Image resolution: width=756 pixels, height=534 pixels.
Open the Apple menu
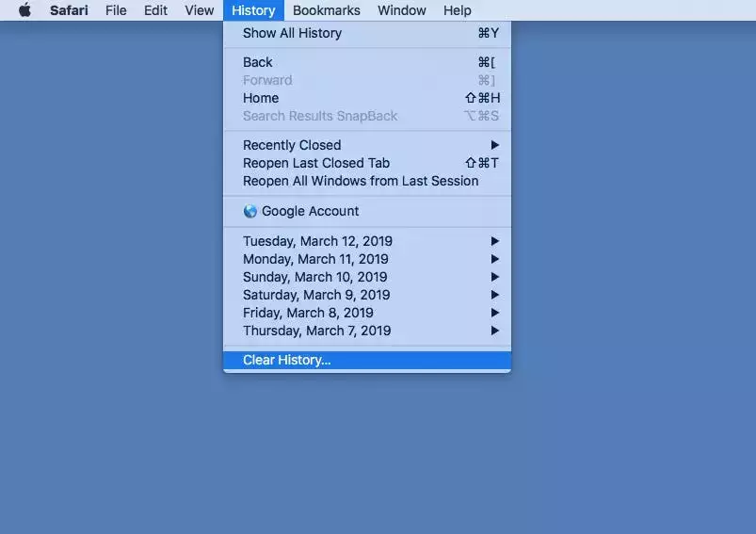click(24, 10)
